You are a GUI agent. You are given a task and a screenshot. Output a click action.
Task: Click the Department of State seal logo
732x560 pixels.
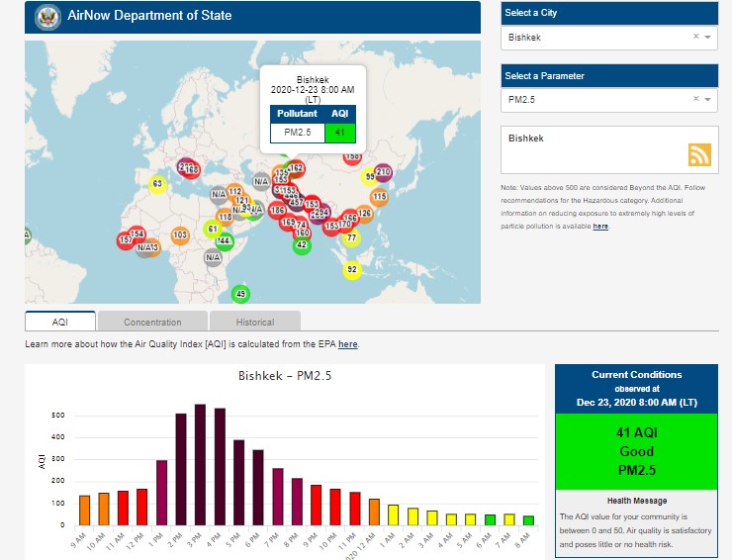(46, 16)
